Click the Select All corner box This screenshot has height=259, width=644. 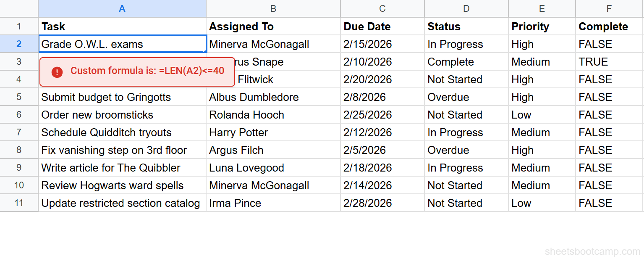point(19,8)
